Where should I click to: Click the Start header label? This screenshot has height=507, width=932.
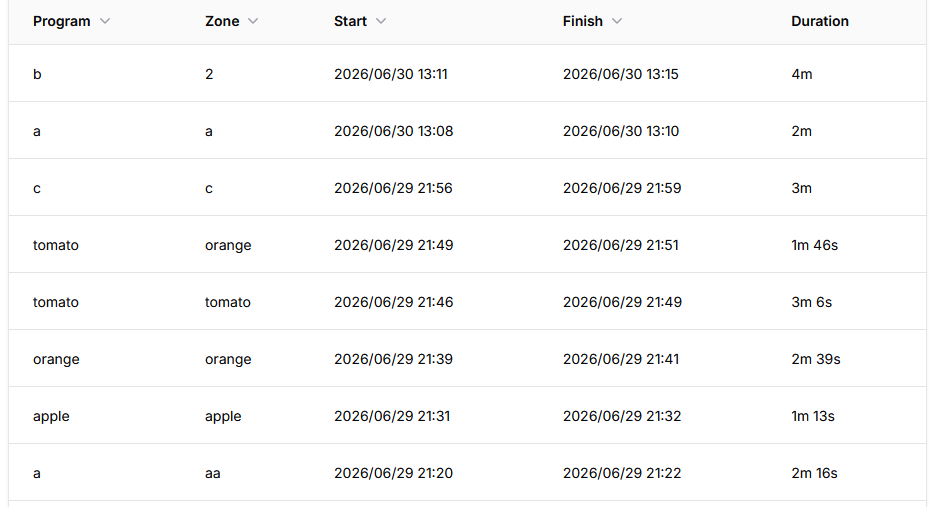[x=350, y=21]
